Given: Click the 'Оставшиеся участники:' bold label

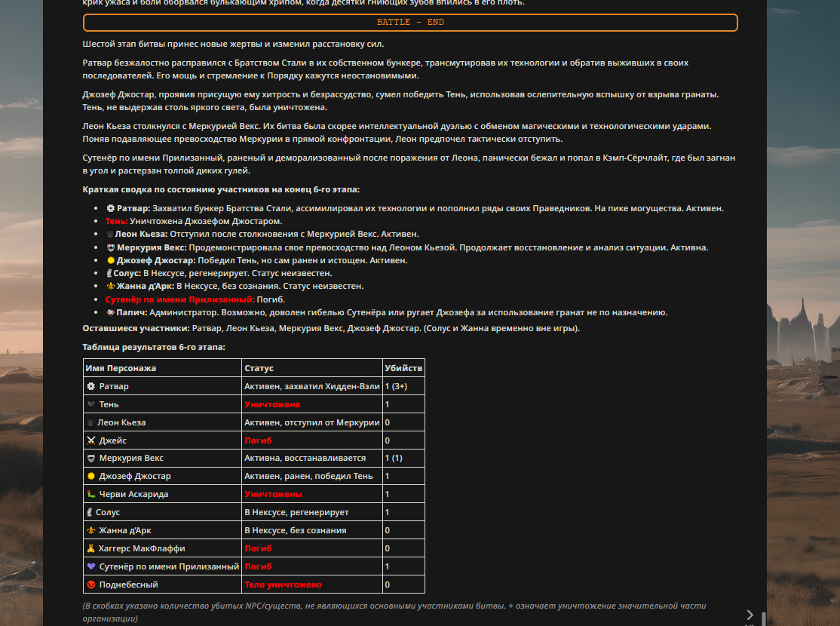Looking at the screenshot, I should pyautogui.click(x=136, y=329).
